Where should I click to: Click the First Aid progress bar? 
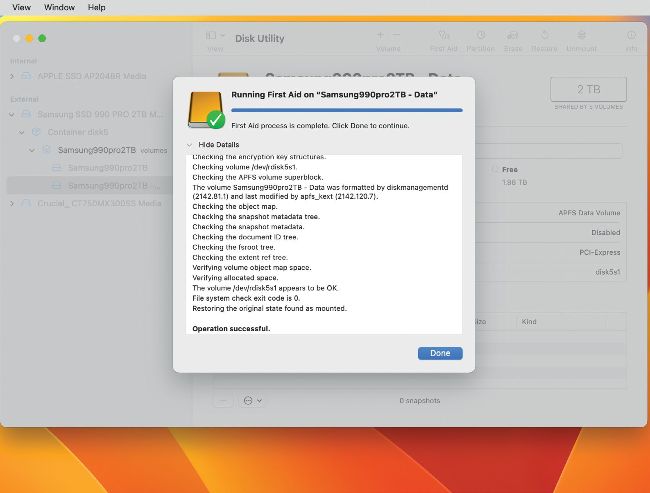346,110
